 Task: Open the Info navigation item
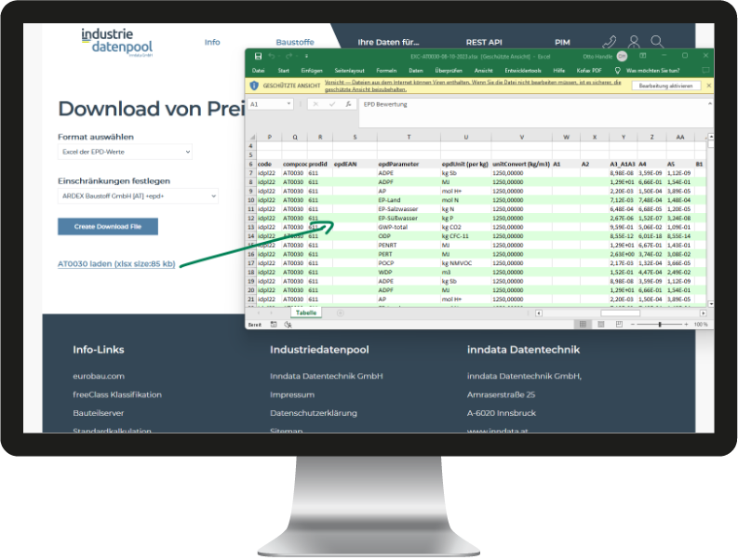click(x=212, y=42)
